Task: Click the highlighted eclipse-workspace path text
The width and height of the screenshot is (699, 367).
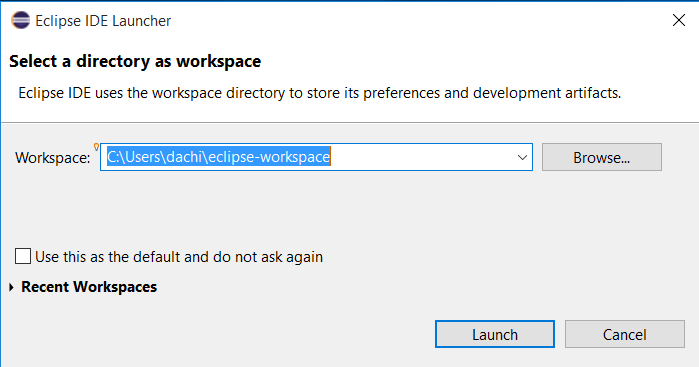Action: (218, 157)
